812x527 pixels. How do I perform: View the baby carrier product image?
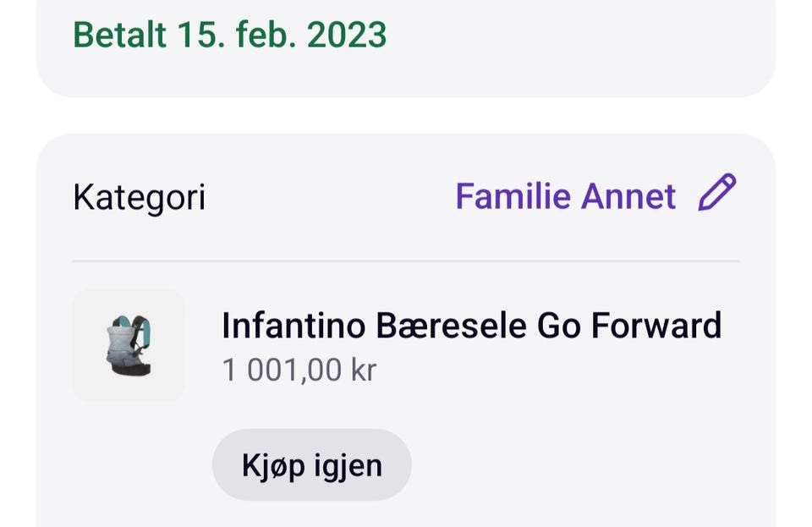click(x=129, y=345)
